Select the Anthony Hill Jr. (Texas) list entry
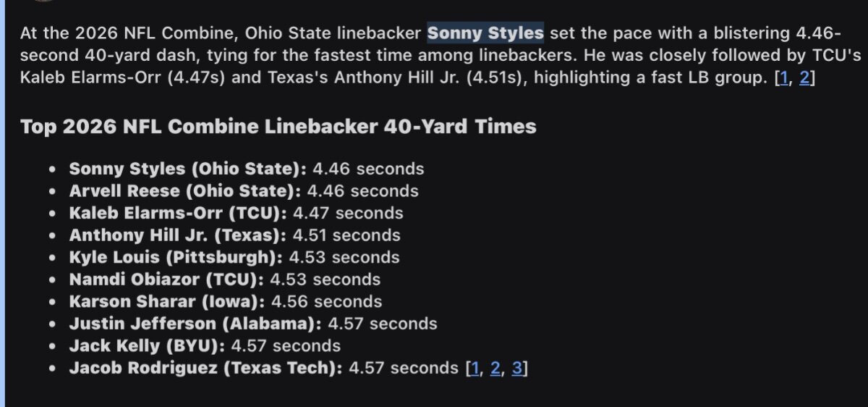Viewport: 868px width, 407px height. point(234,235)
